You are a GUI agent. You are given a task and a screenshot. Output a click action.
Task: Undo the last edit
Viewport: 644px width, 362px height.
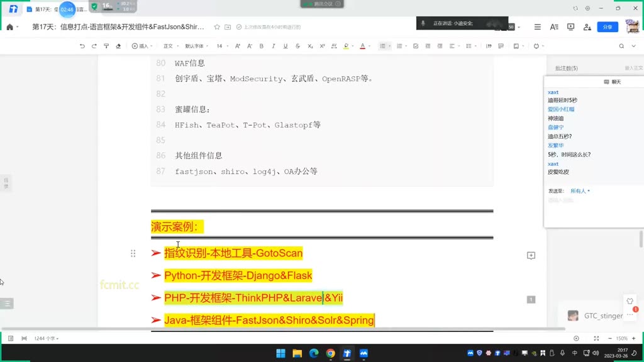tap(82, 46)
